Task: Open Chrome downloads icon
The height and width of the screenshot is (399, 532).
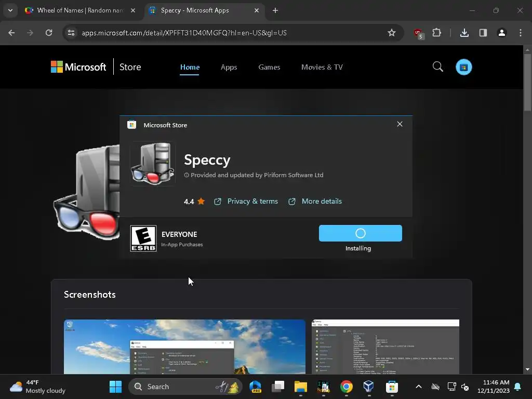Action: pyautogui.click(x=464, y=33)
